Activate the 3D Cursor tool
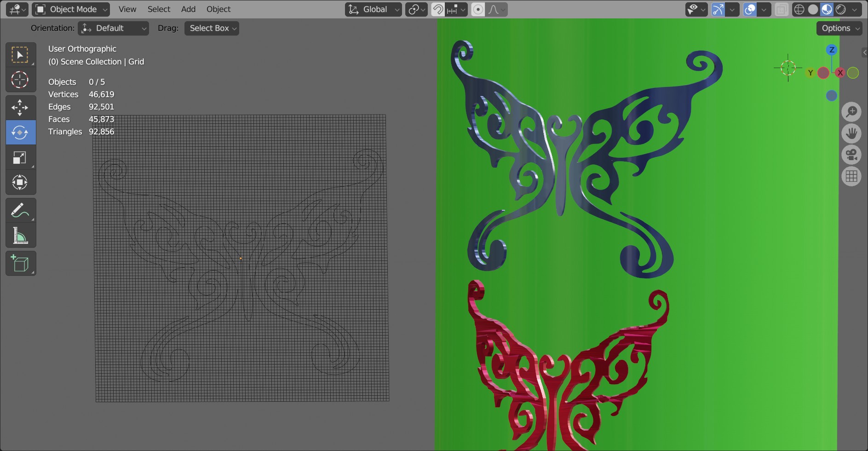The height and width of the screenshot is (451, 868). click(20, 80)
